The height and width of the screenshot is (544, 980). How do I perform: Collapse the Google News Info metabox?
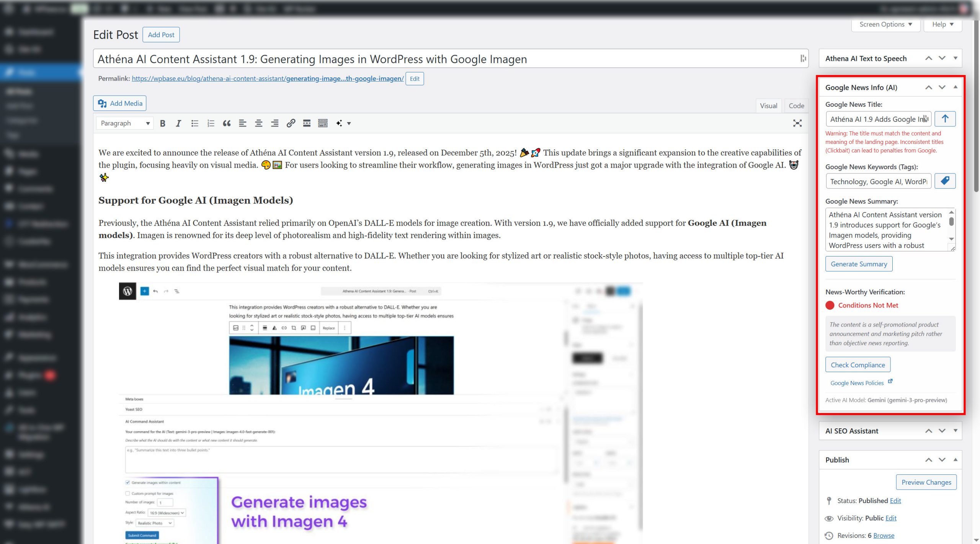pos(955,87)
